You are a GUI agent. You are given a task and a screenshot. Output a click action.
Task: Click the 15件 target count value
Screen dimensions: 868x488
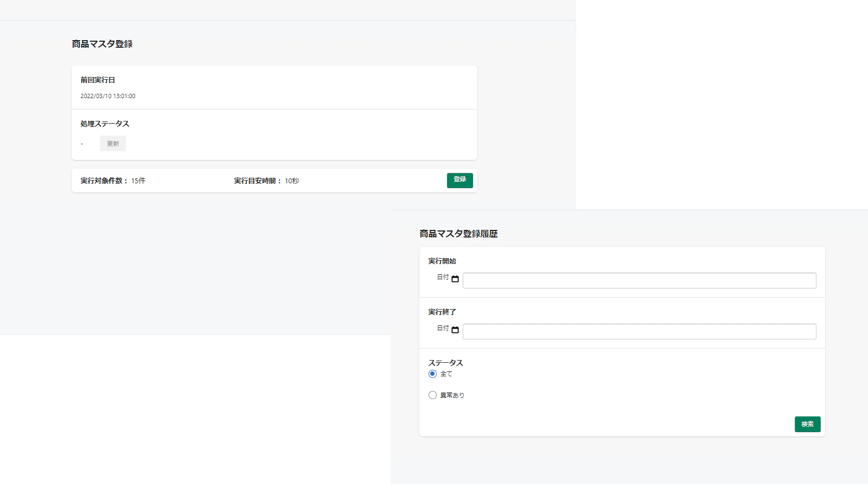click(138, 181)
